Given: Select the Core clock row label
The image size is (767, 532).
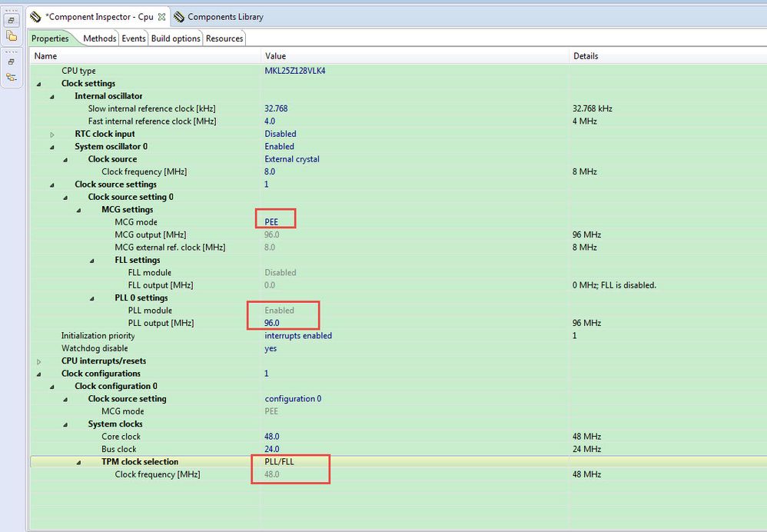Looking at the screenshot, I should tap(121, 437).
